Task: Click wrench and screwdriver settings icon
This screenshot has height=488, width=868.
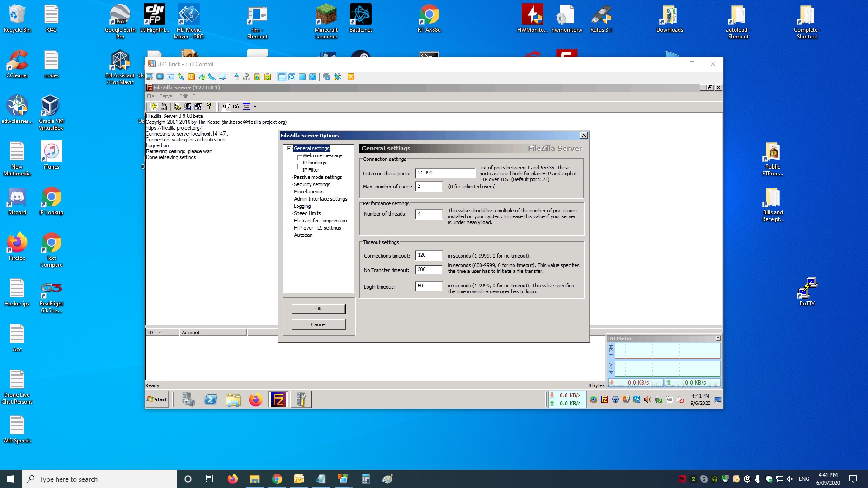Action: 337,77
